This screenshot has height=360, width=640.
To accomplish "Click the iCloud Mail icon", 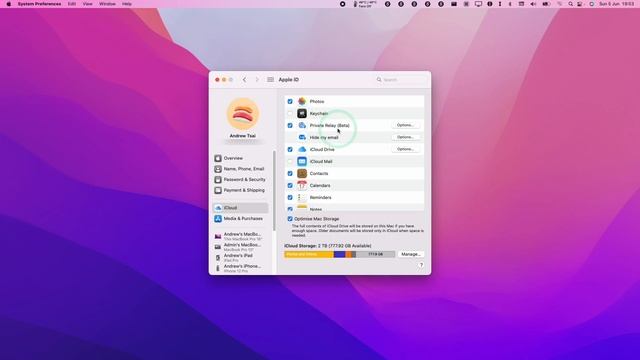I will pos(302,161).
